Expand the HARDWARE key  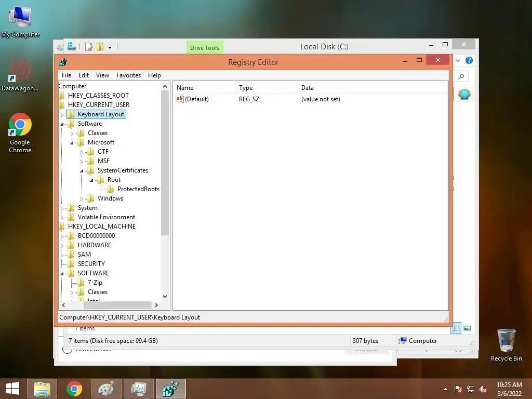[x=62, y=246]
